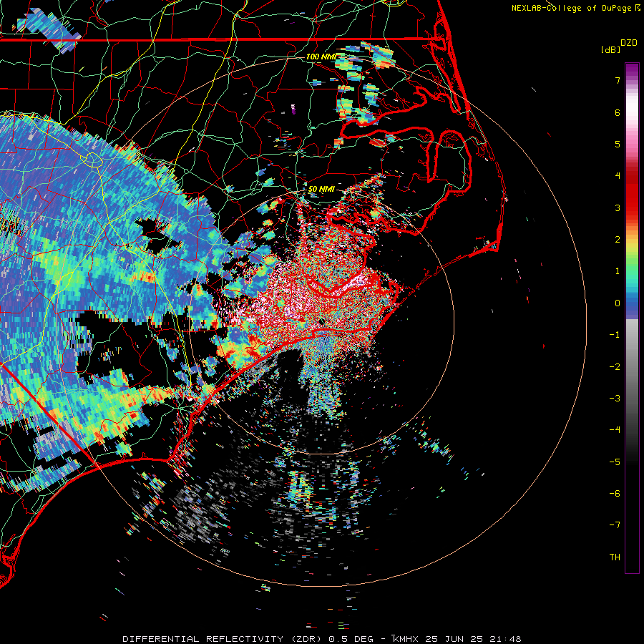
Task: Click the -5 value on the scale
Action: coord(615,462)
